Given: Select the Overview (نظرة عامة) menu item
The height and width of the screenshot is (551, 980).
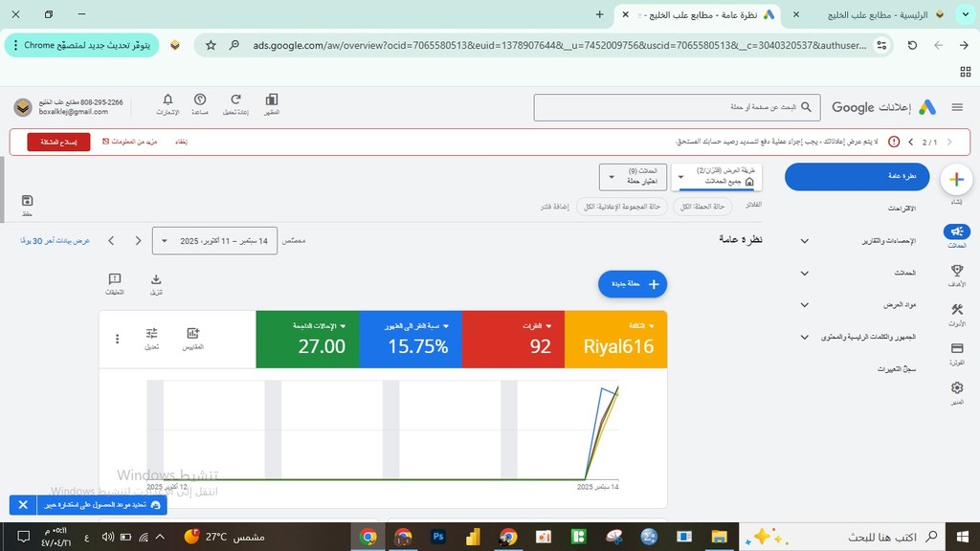Looking at the screenshot, I should point(857,177).
